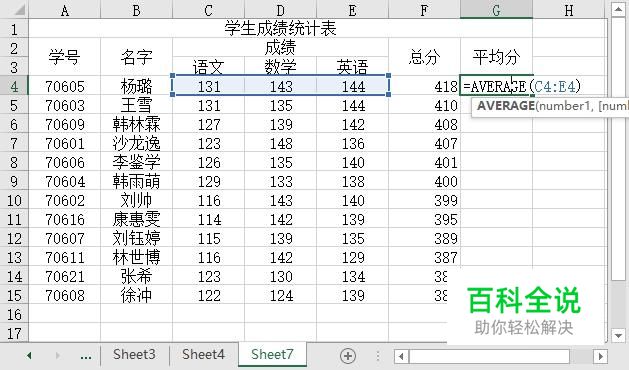Click the name 刘钰婷
629x370 pixels.
[x=136, y=238]
